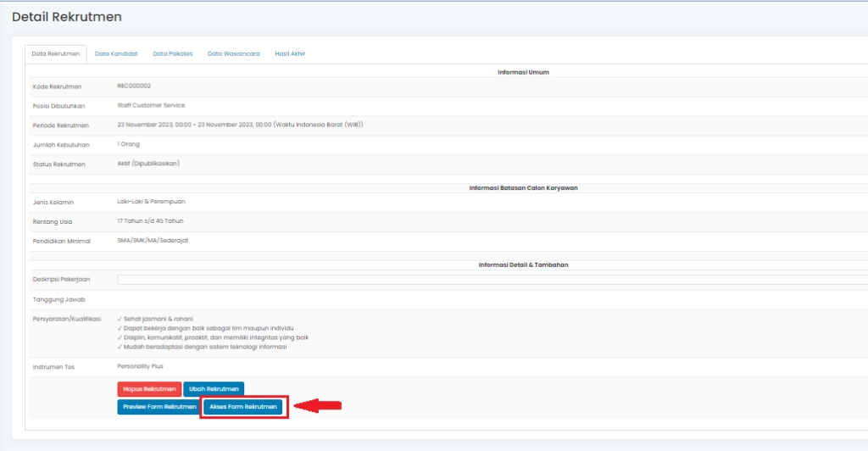Image resolution: width=868 pixels, height=451 pixels.
Task: Click the Akses Form Rekrutmen button
Action: click(243, 407)
